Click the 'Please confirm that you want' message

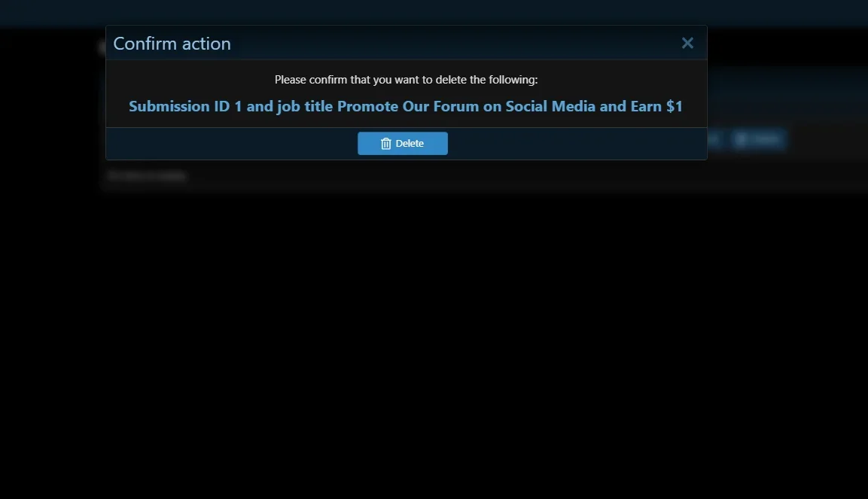[x=406, y=80]
